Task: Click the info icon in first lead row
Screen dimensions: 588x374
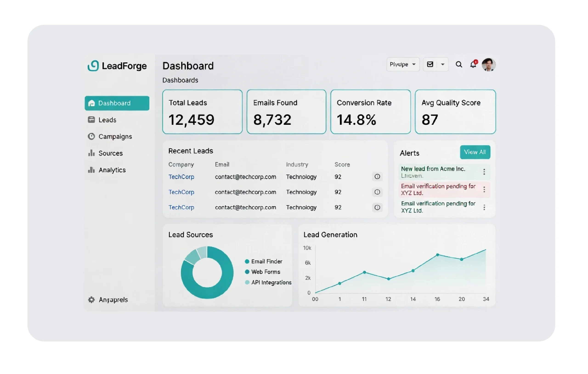Action: [x=377, y=177]
